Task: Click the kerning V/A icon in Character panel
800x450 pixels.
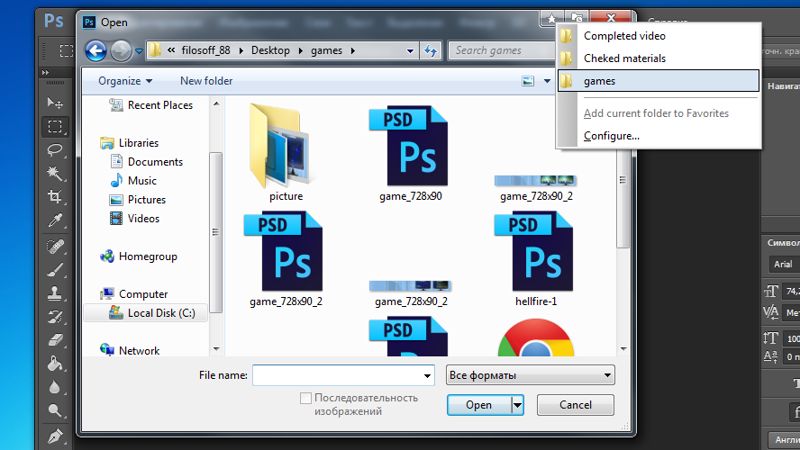Action: pyautogui.click(x=770, y=312)
